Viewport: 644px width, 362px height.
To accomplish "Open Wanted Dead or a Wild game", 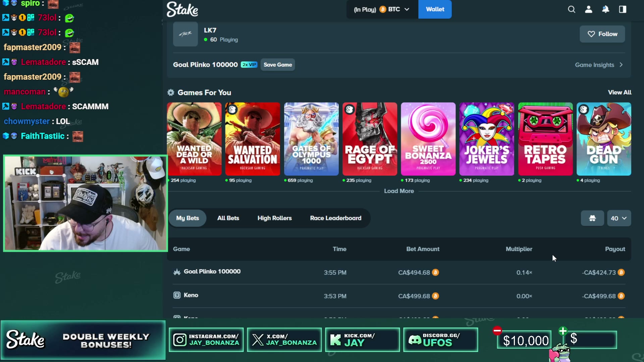I will (194, 139).
